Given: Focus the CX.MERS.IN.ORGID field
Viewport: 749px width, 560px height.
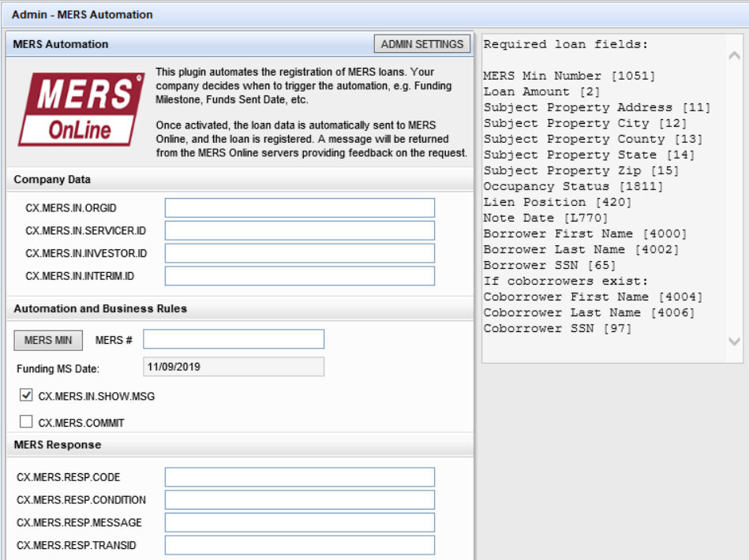Looking at the screenshot, I should pyautogui.click(x=299, y=208).
